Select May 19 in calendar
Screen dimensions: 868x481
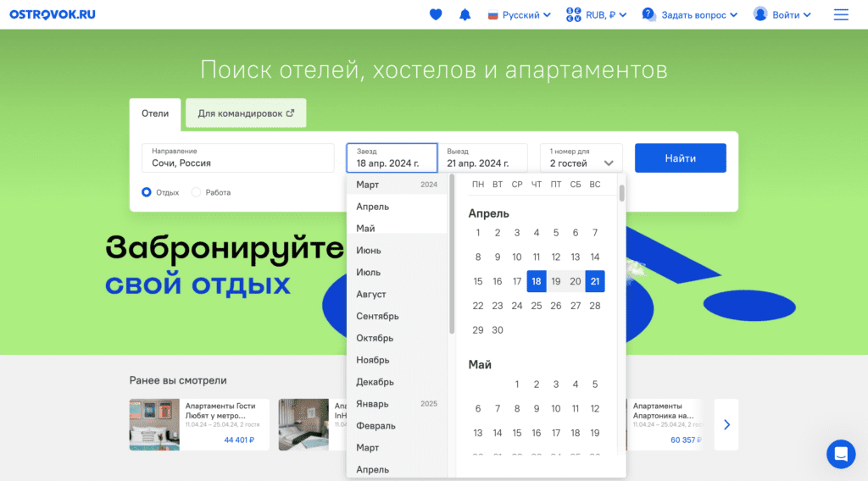pyautogui.click(x=594, y=433)
